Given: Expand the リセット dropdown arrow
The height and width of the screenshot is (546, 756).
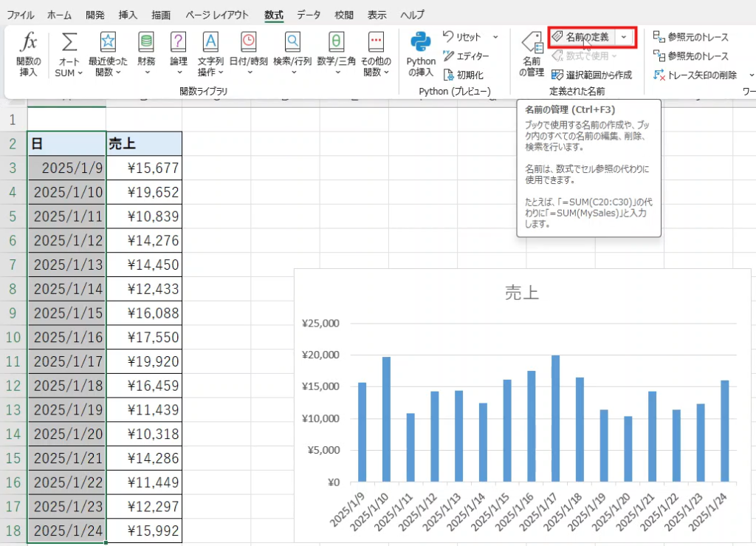Looking at the screenshot, I should pyautogui.click(x=495, y=37).
